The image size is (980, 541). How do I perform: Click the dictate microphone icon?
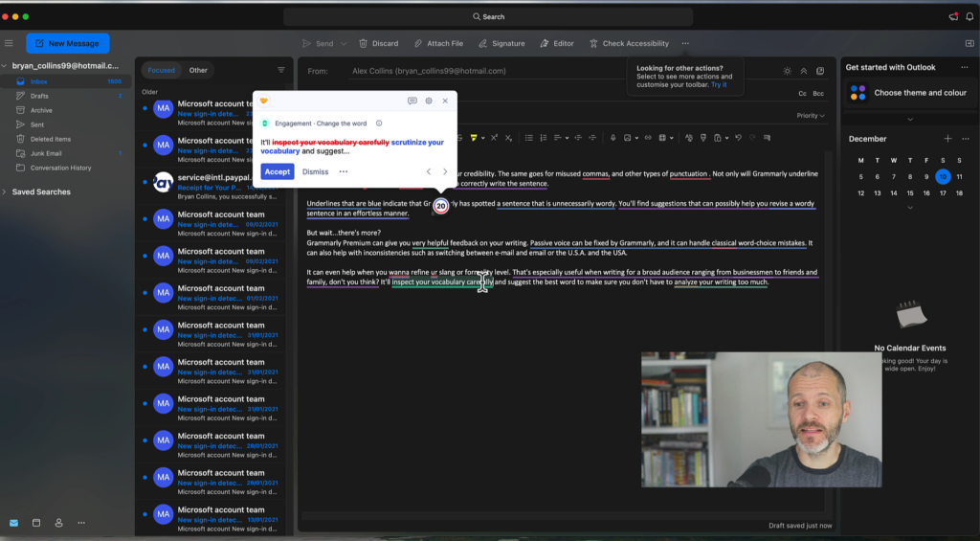(x=612, y=138)
